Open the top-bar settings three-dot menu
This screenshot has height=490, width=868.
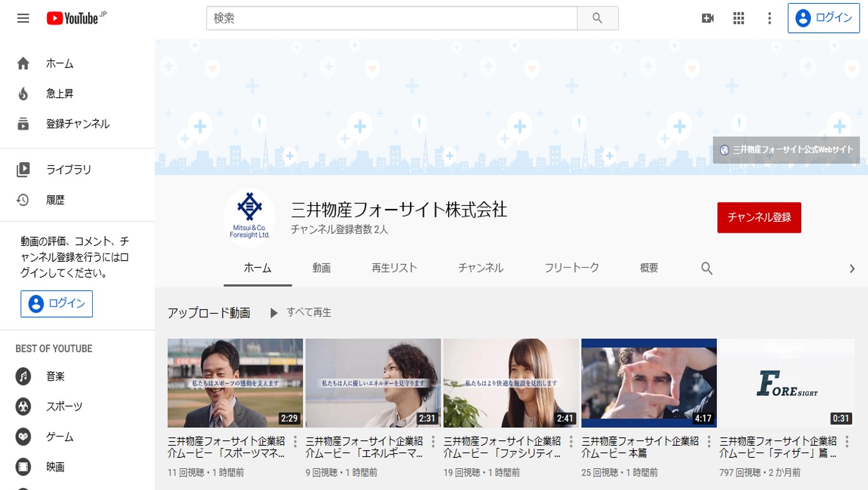[x=770, y=18]
